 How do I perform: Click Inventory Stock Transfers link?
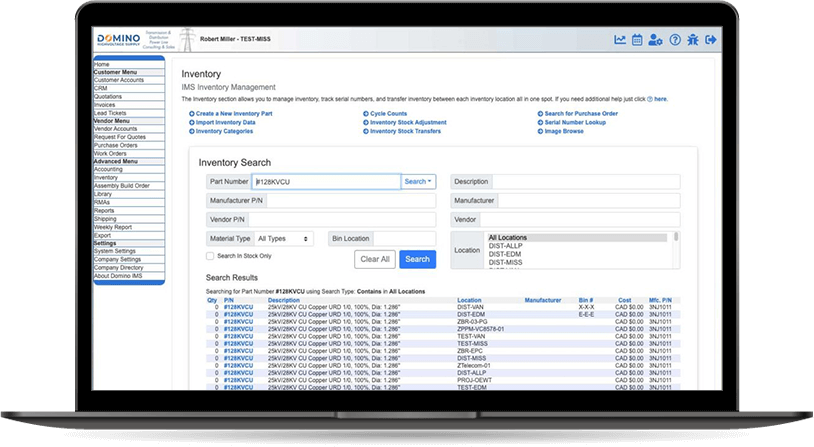click(x=405, y=131)
